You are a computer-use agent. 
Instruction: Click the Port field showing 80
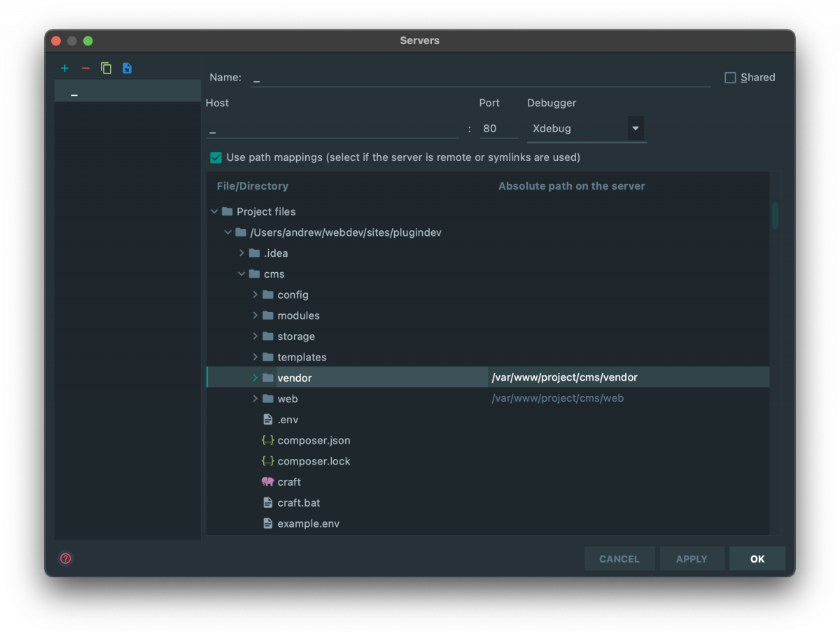pyautogui.click(x=498, y=129)
